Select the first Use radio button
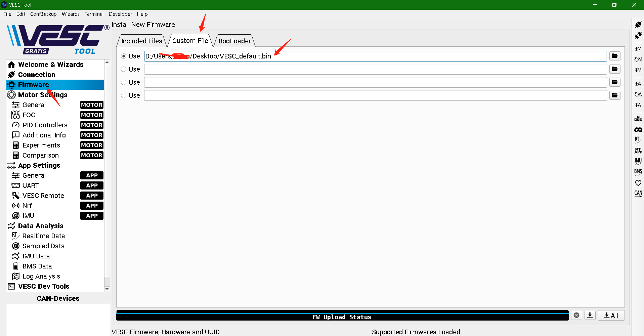The height and width of the screenshot is (336, 644). (124, 56)
